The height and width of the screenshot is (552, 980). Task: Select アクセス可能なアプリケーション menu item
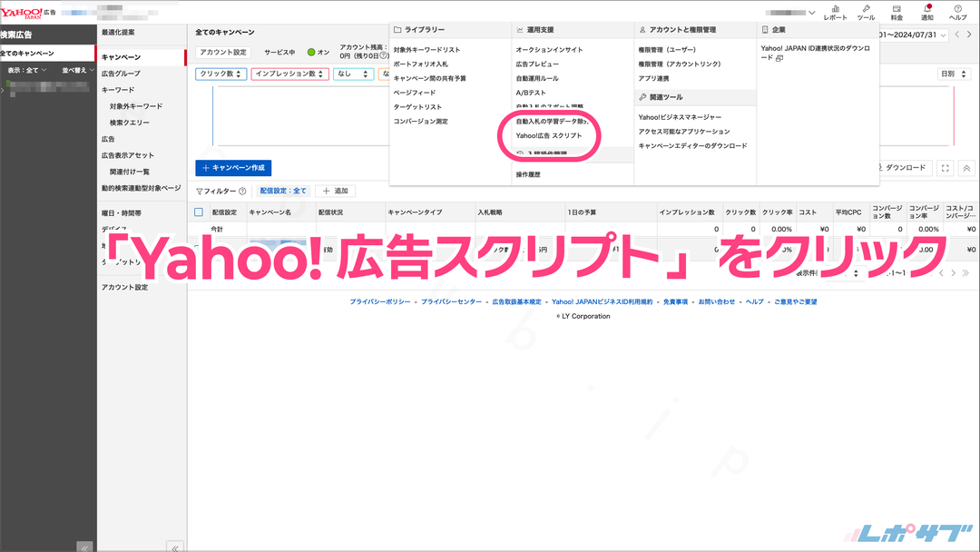pyautogui.click(x=684, y=132)
